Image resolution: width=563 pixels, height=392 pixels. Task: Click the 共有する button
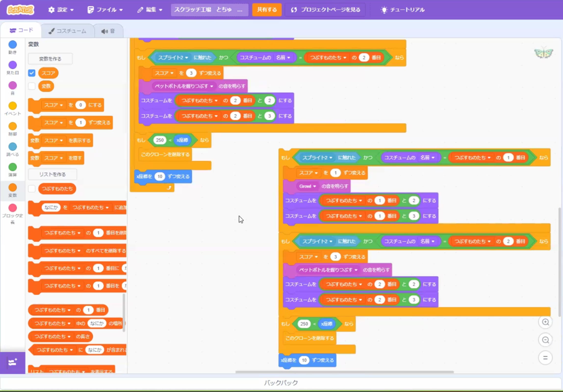click(x=267, y=10)
